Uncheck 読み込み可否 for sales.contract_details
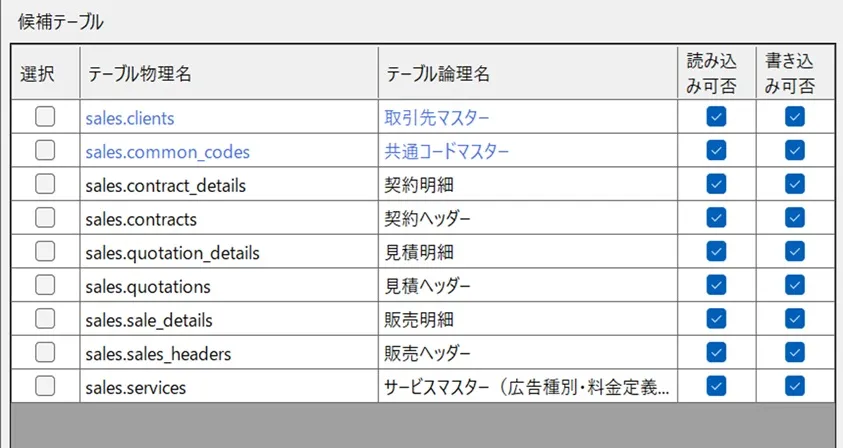Image resolution: width=843 pixels, height=448 pixels. click(x=716, y=184)
